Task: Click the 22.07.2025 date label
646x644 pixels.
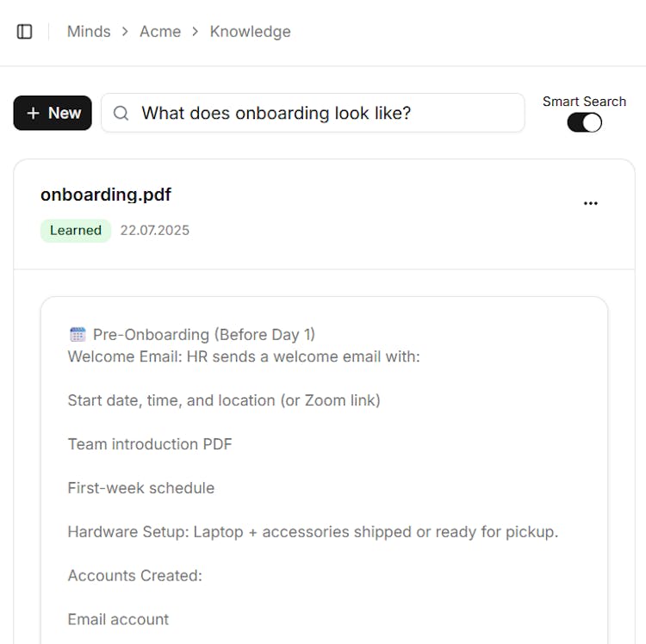Action: coord(154,230)
